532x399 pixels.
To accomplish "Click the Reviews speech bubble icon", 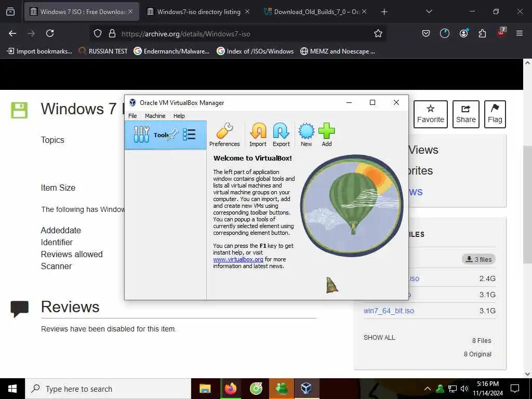I will (19, 309).
